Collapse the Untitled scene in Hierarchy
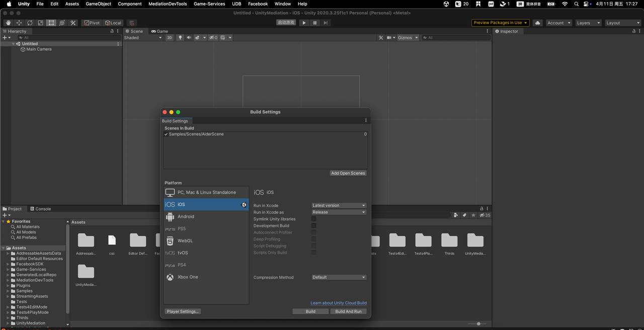This screenshot has width=644, height=330. pyautogui.click(x=14, y=44)
